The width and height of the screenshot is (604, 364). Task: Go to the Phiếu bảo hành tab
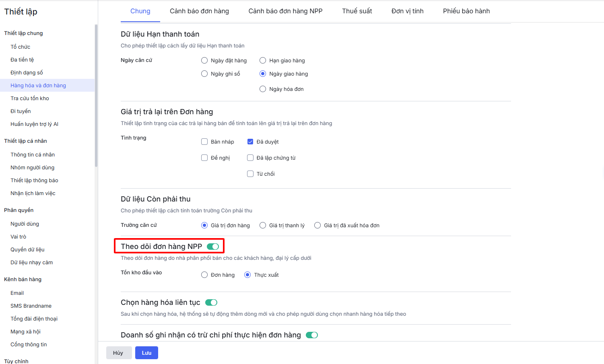coord(466,11)
